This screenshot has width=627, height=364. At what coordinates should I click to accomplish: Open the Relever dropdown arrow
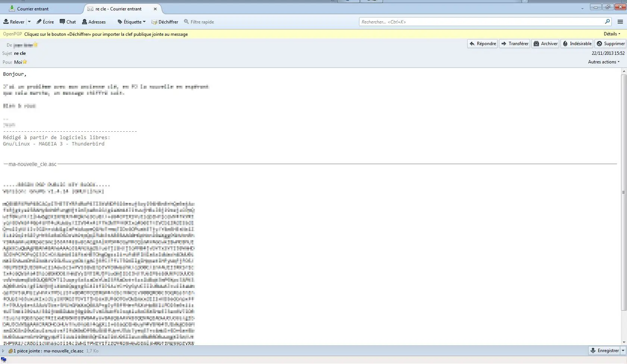click(29, 22)
